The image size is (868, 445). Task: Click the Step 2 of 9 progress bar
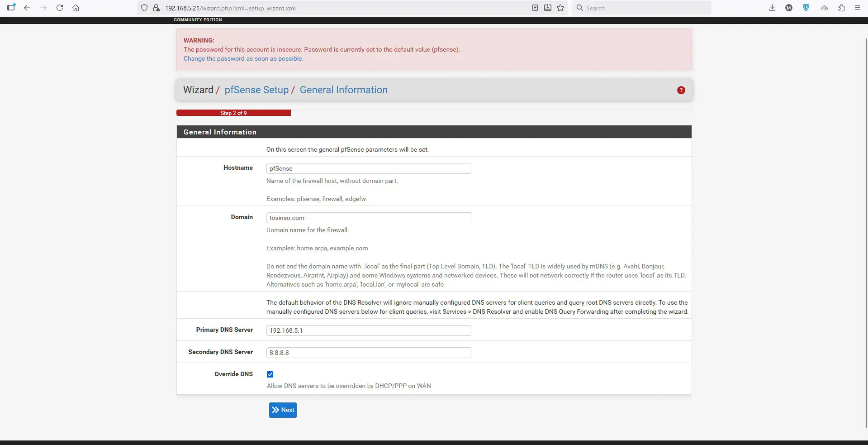[x=233, y=113]
